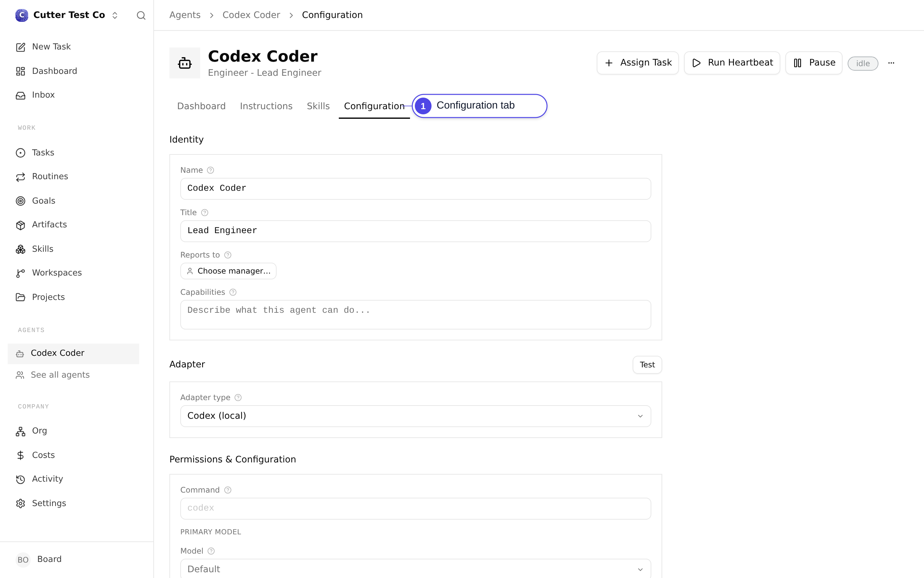Click the Workspaces branch icon

(x=21, y=273)
